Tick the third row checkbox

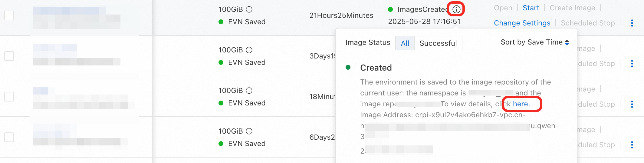[9, 97]
